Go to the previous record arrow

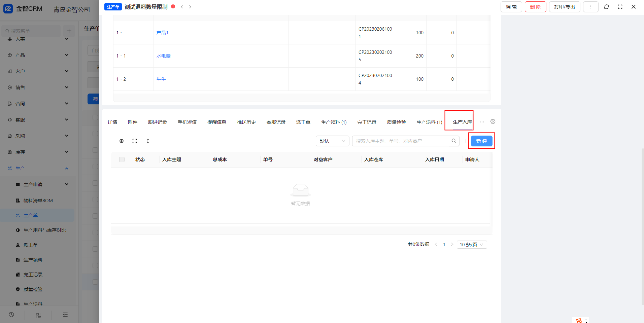coord(182,7)
